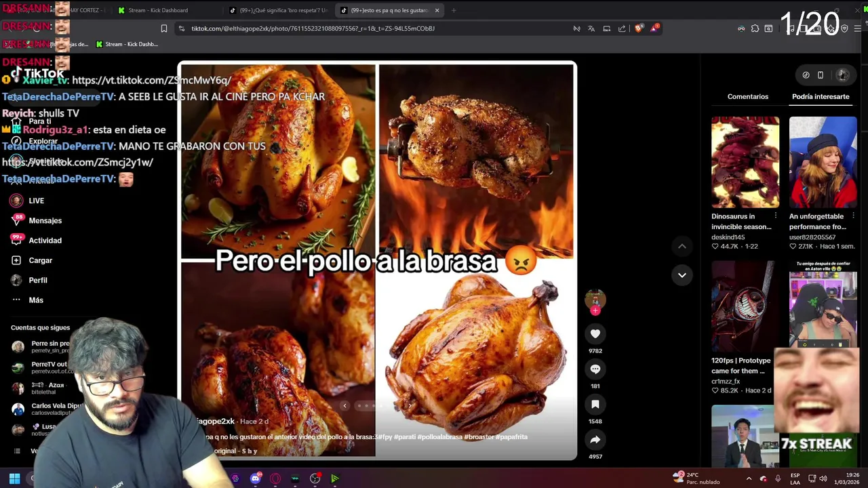
Task: Open profile avatar in top right pill
Action: 842,75
